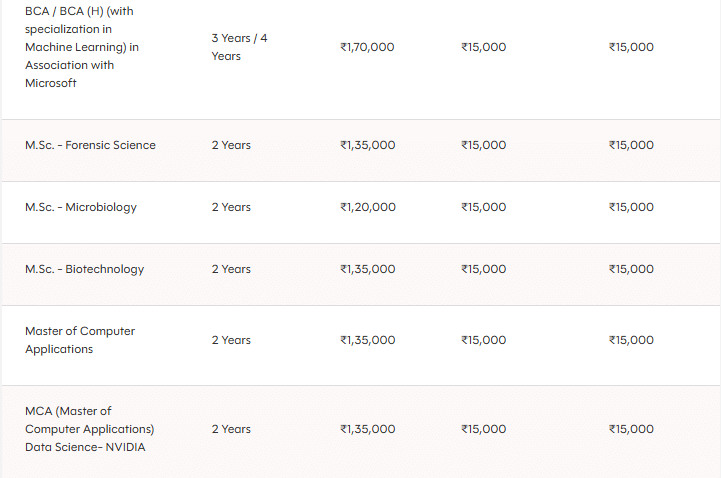Image resolution: width=721 pixels, height=478 pixels.
Task: Select the 2 Years duration for Microbiology
Action: click(x=231, y=207)
